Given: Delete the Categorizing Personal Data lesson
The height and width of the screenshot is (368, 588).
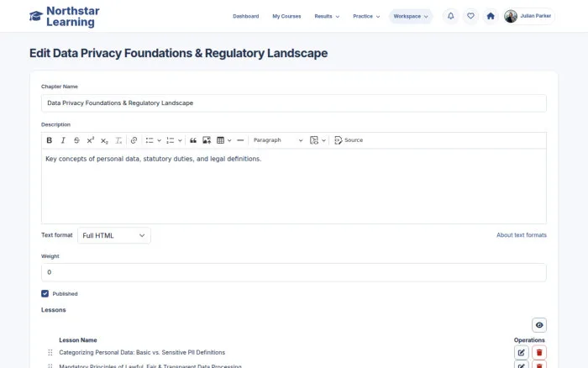Looking at the screenshot, I should pyautogui.click(x=539, y=353).
